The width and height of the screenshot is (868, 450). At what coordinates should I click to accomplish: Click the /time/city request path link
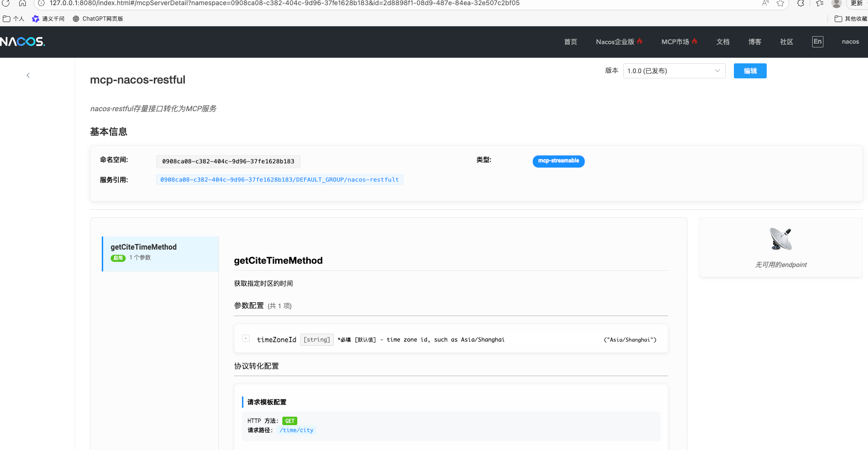296,429
